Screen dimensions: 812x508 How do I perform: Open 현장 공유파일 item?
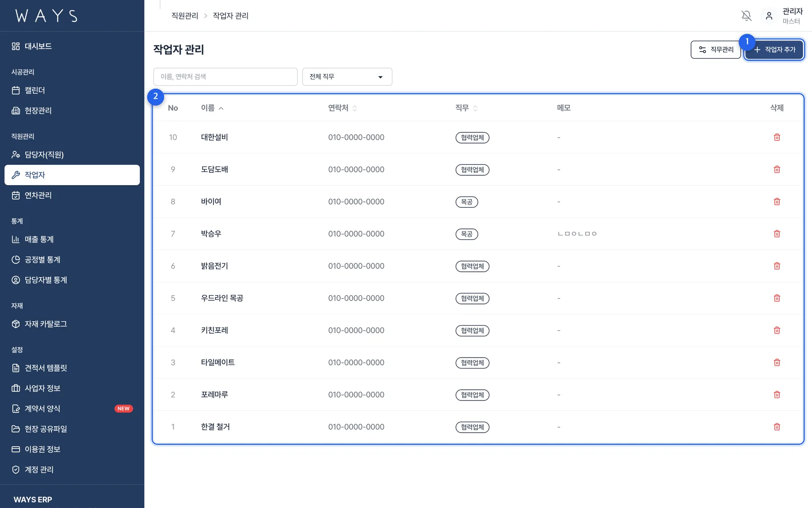tap(72, 429)
